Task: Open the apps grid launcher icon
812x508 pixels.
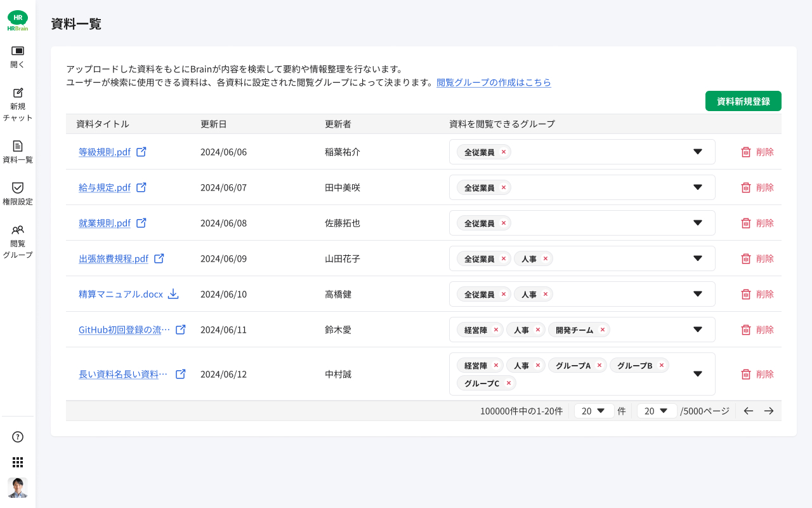Action: pyautogui.click(x=18, y=462)
